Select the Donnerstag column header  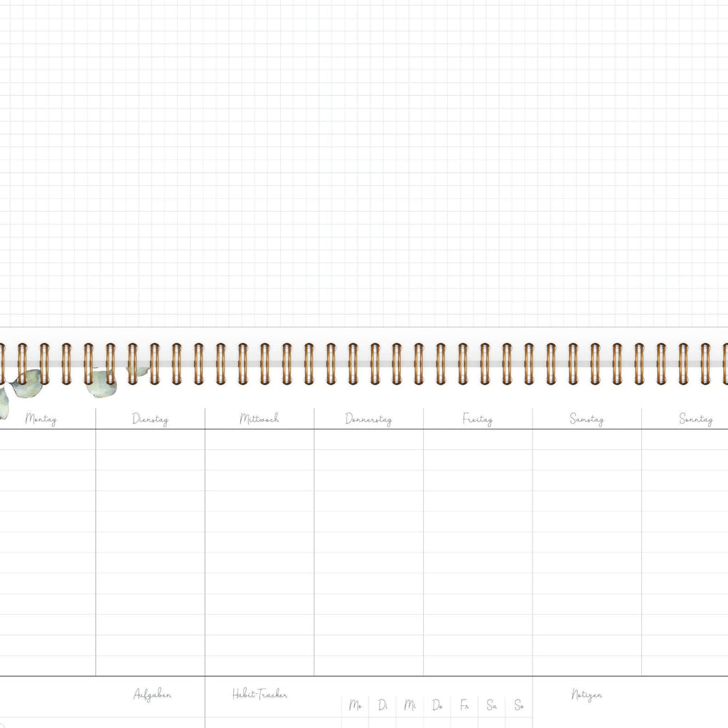[x=368, y=419]
